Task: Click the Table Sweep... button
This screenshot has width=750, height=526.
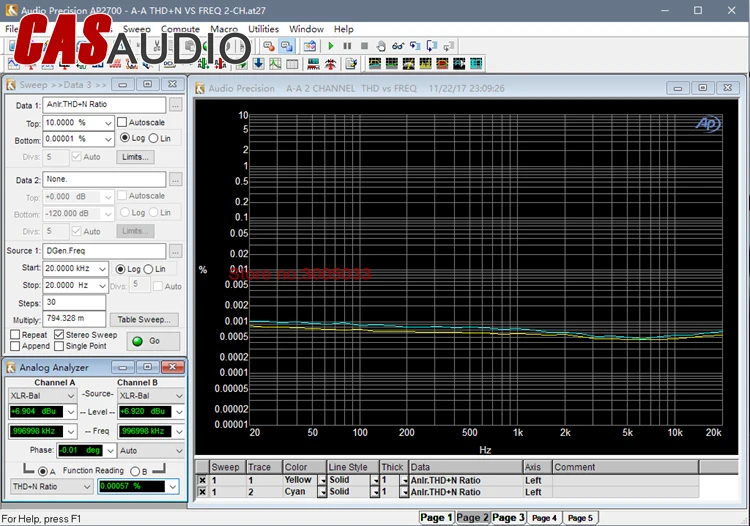Action: (144, 319)
